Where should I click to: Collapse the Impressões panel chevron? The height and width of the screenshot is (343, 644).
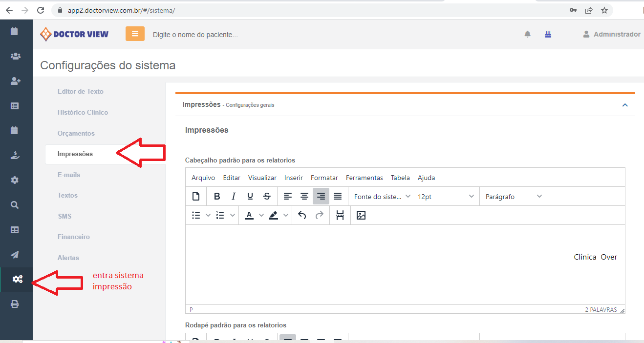(x=625, y=105)
